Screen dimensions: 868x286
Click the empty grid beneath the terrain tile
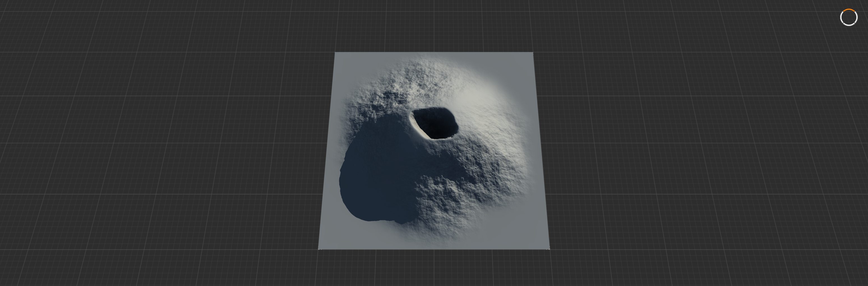434,268
